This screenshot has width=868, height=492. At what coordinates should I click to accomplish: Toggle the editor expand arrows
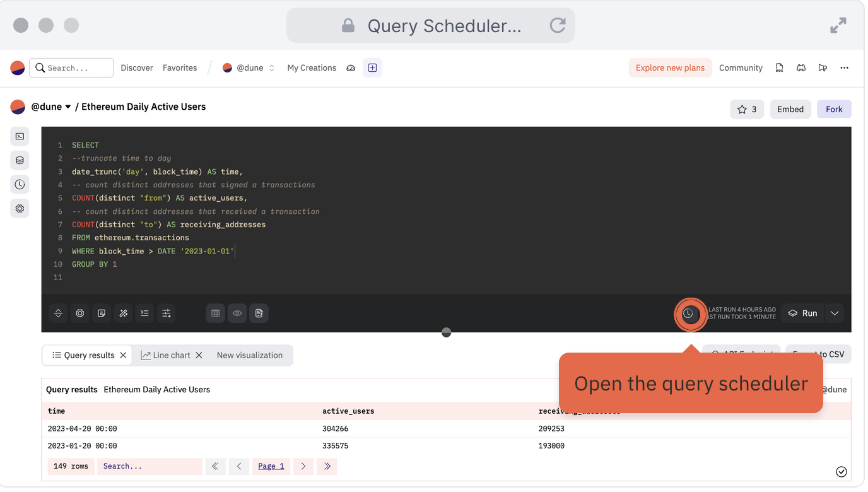[58, 313]
